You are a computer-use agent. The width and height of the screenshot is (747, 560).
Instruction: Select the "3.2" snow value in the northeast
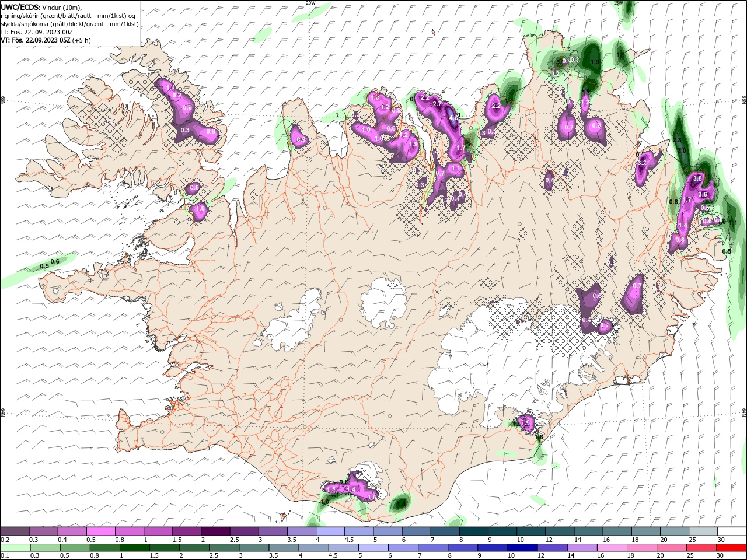[x=642, y=163]
